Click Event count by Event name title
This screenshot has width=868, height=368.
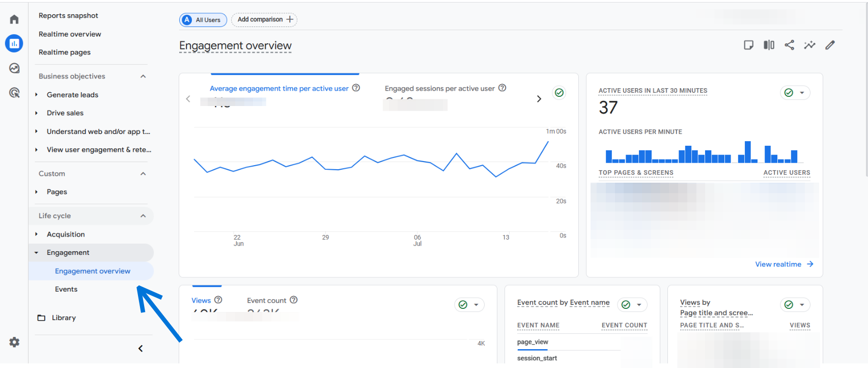click(x=563, y=303)
